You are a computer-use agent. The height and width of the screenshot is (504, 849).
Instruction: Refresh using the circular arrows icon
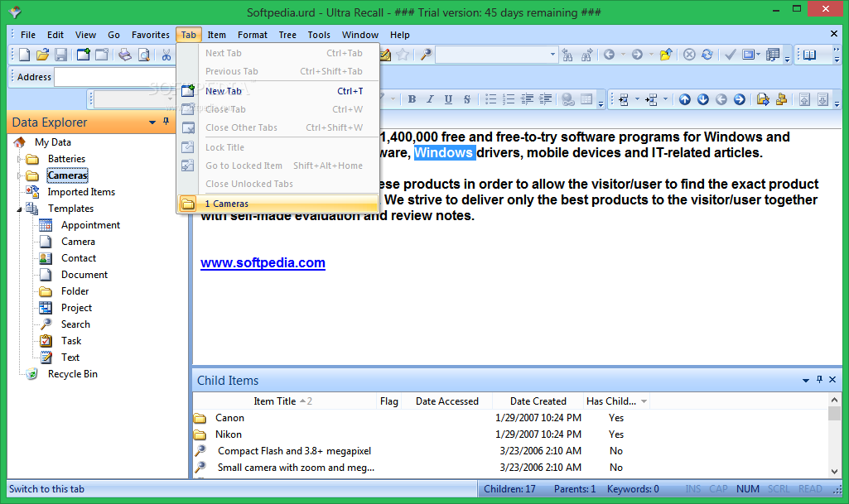point(707,54)
